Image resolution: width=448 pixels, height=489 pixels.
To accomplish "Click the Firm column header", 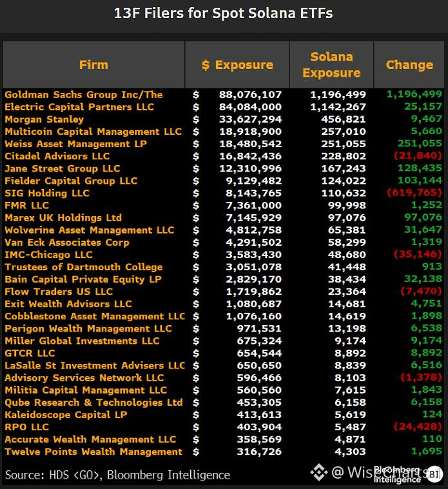I will [x=93, y=65].
